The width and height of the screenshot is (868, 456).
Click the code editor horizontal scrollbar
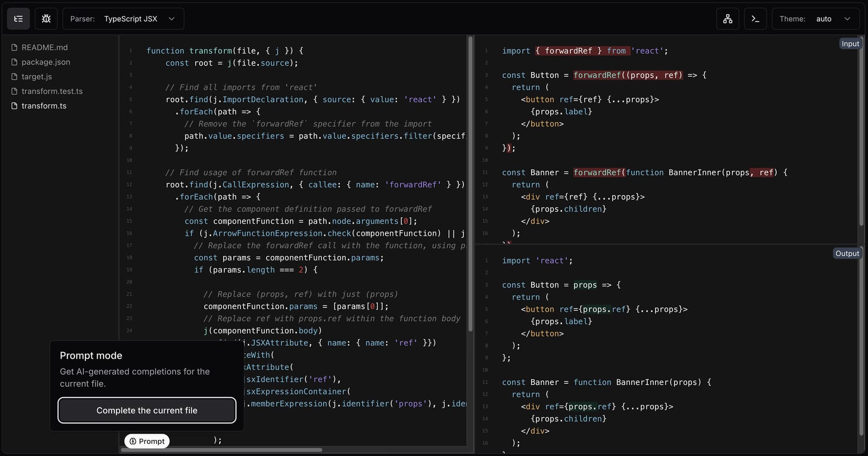222,450
